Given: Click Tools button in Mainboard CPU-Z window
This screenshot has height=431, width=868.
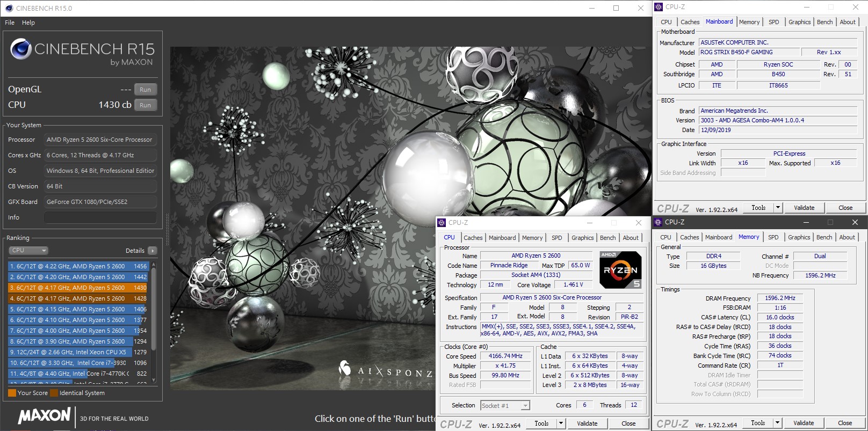Looking at the screenshot, I should (758, 208).
